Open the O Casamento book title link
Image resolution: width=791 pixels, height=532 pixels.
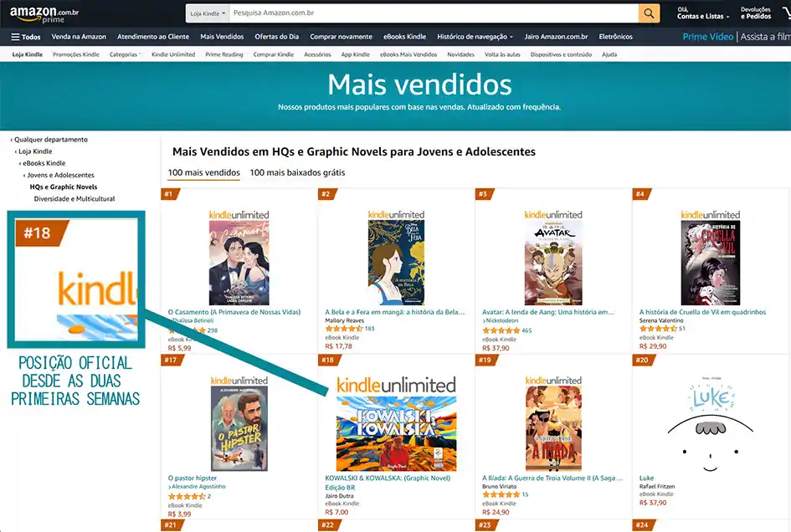(x=234, y=312)
